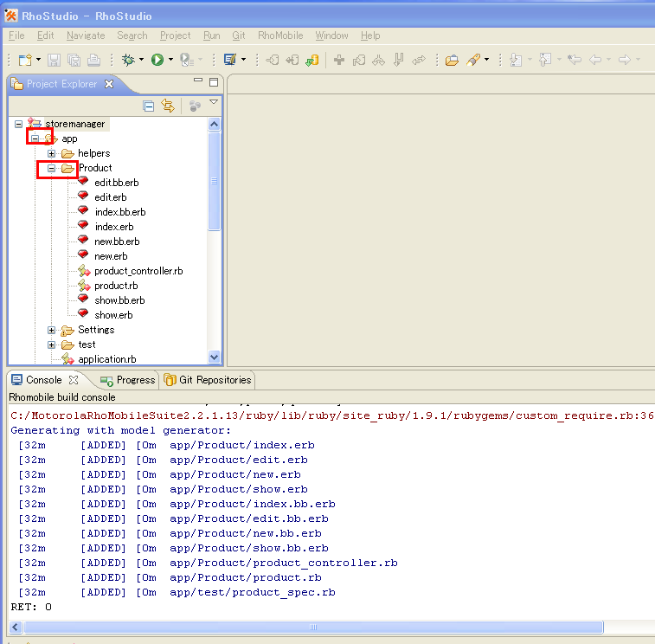The height and width of the screenshot is (644, 655).
Task: Switch to the Git Repositories tab
Action: [x=208, y=380]
